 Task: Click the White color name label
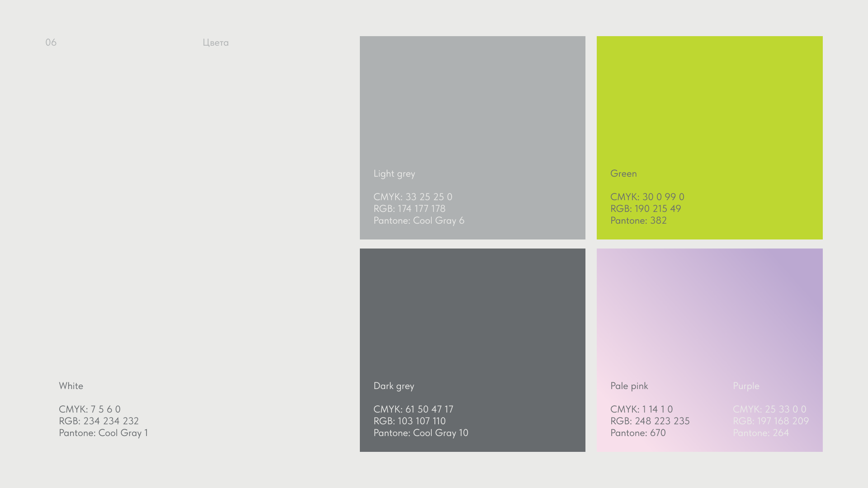(x=71, y=386)
